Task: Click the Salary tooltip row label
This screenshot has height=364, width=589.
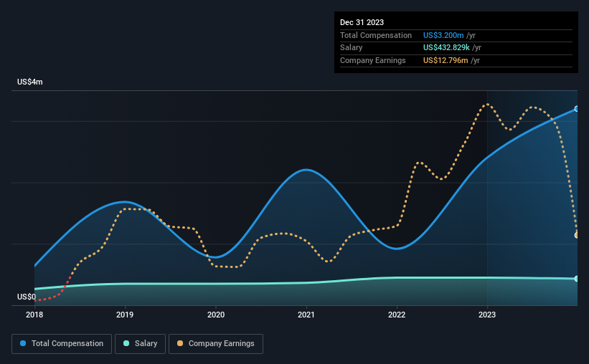Action: pyautogui.click(x=352, y=48)
